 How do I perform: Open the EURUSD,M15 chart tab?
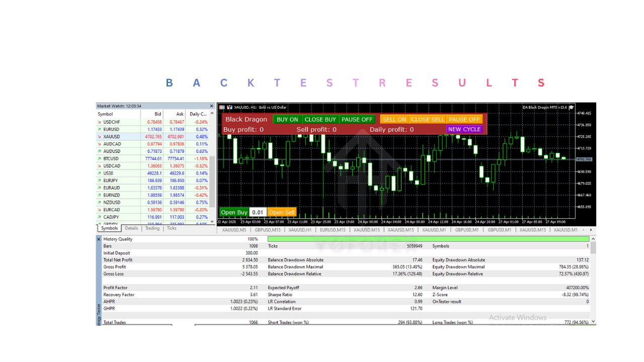point(333,230)
